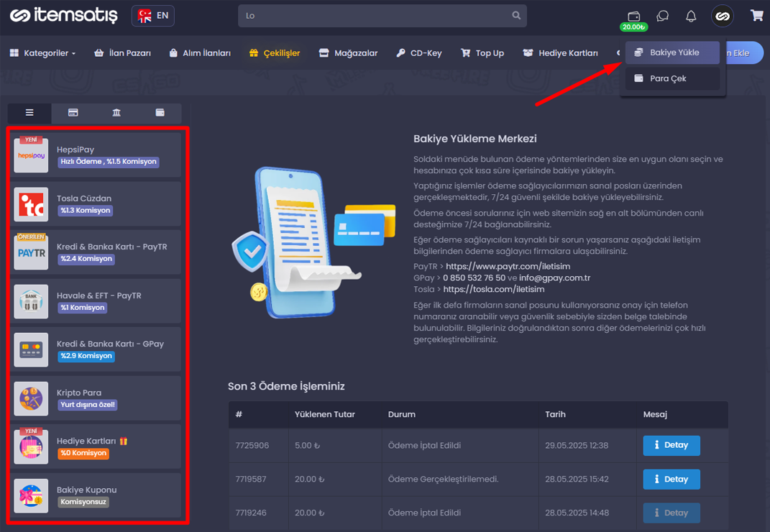Switch to bank transfer methods tab
The image size is (770, 532).
116,113
